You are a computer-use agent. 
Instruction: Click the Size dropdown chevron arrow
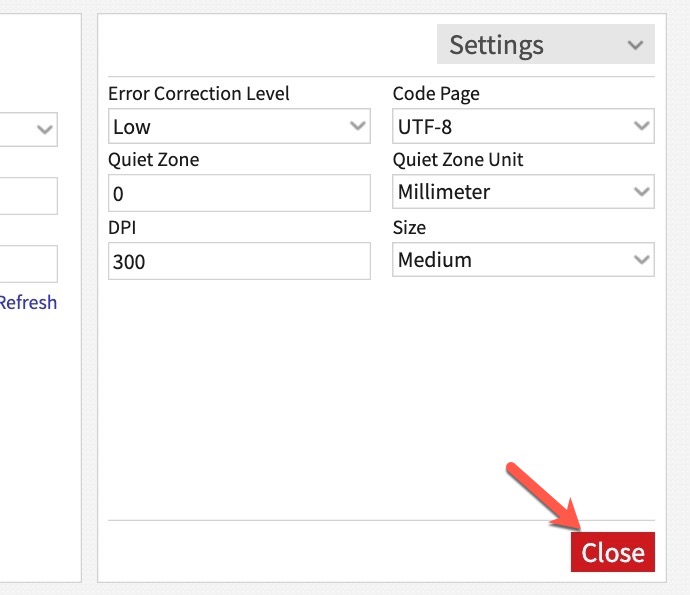(642, 260)
